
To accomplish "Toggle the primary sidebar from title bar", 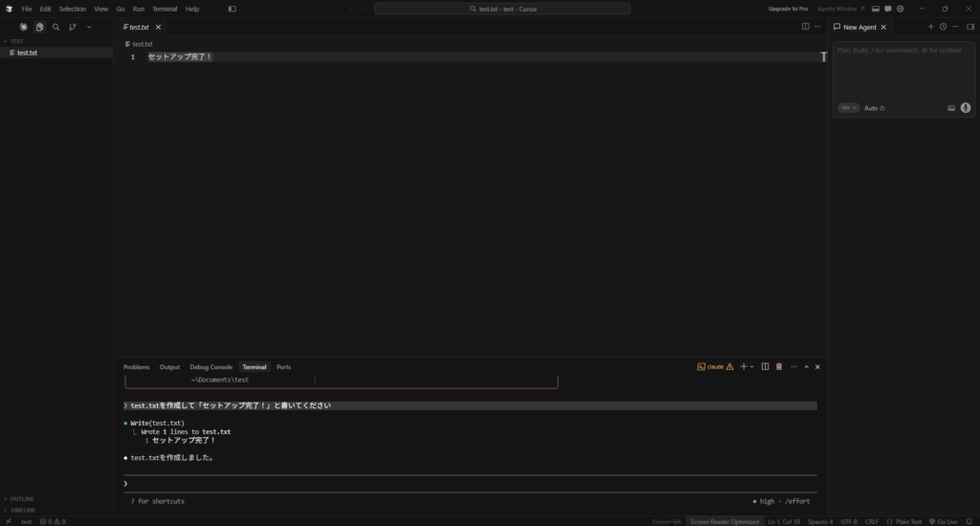I will coord(232,9).
